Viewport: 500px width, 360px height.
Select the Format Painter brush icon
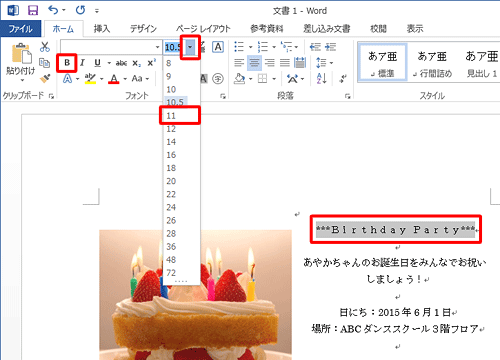click(x=45, y=78)
